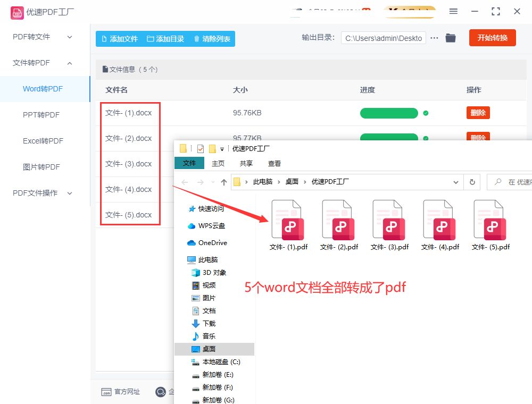
Task: Select 此电脑 in the navigation pane
Action: click(203, 259)
